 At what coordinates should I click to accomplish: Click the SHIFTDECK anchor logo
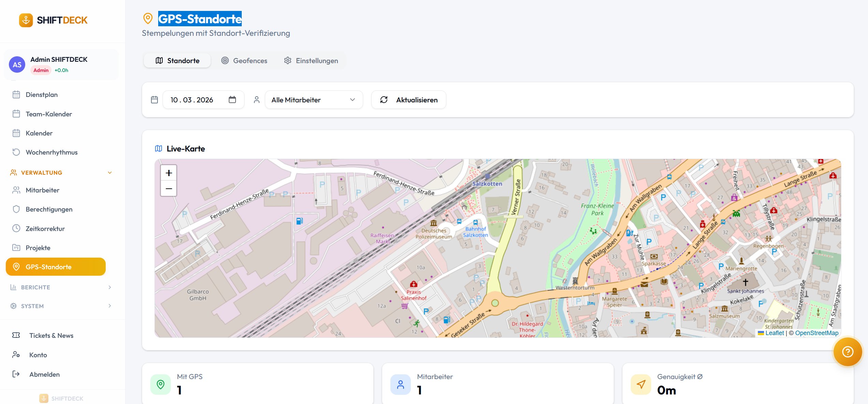[26, 20]
